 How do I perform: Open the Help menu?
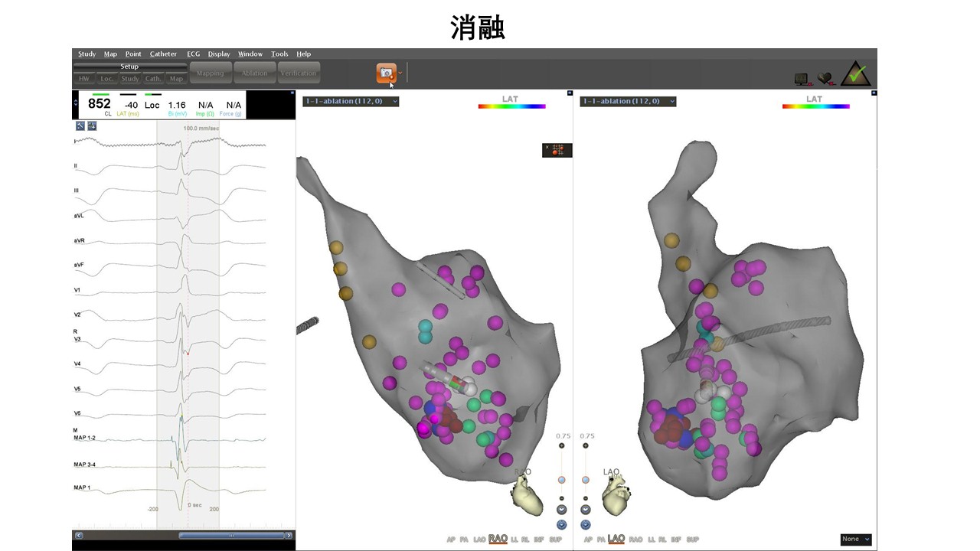304,54
